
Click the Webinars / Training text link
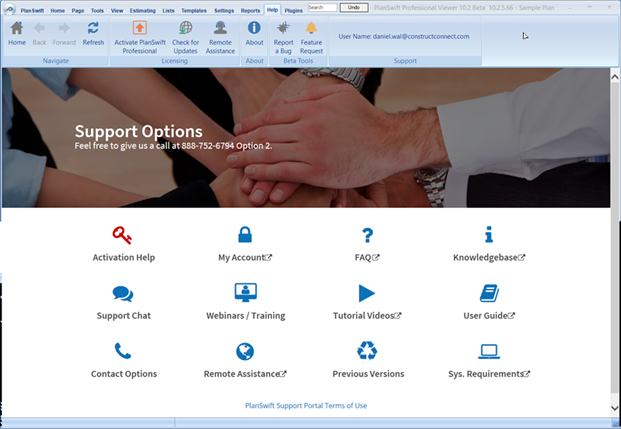(x=246, y=316)
